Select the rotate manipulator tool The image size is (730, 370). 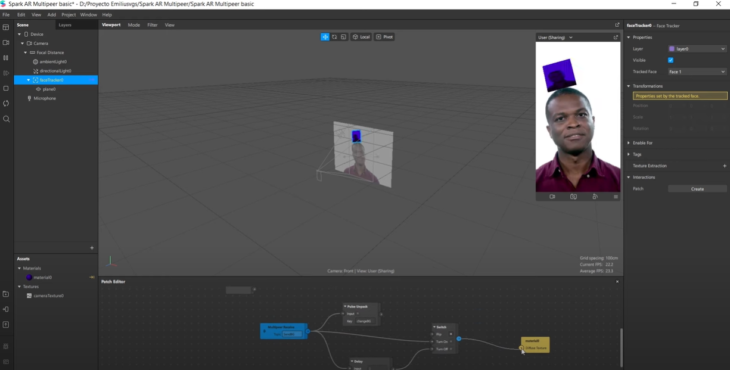point(334,37)
